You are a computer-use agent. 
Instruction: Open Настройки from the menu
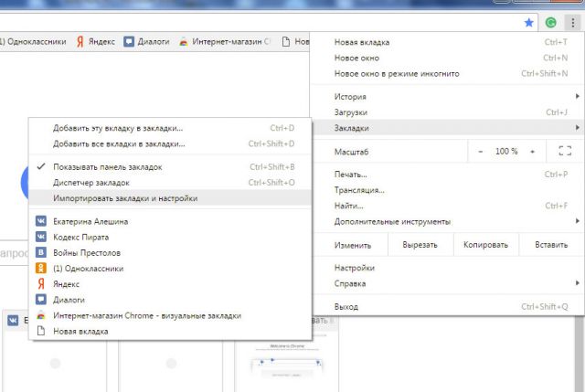[447, 268]
